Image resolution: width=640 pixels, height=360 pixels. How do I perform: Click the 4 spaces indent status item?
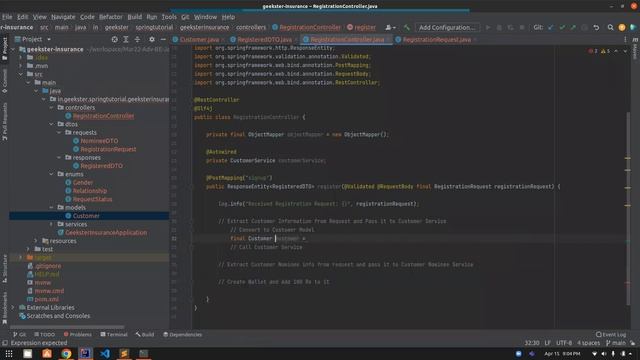588,343
